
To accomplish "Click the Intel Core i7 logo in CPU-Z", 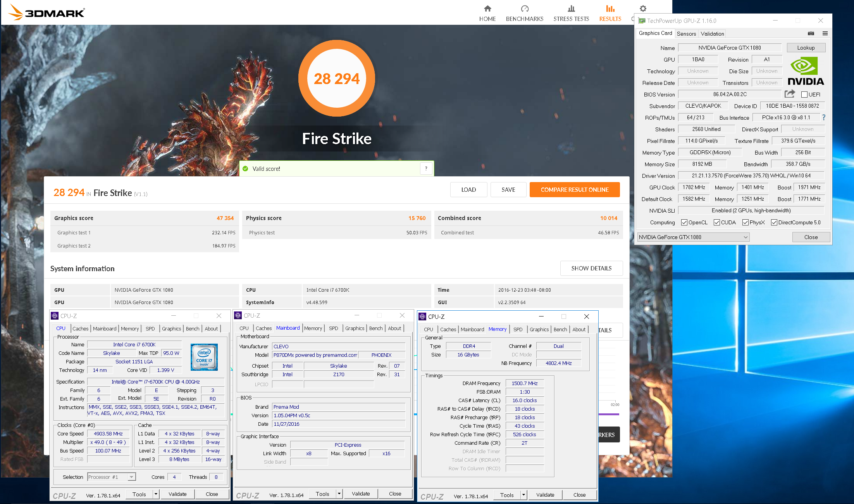I will tap(204, 357).
